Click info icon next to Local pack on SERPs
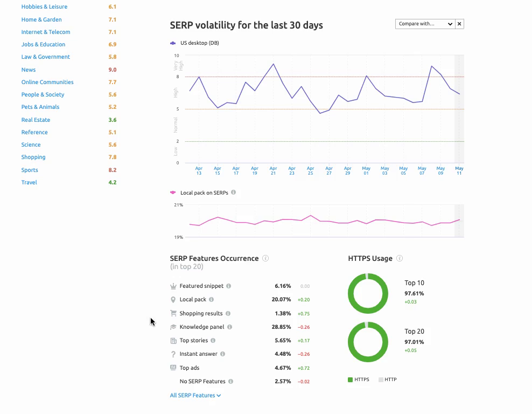 coord(233,192)
